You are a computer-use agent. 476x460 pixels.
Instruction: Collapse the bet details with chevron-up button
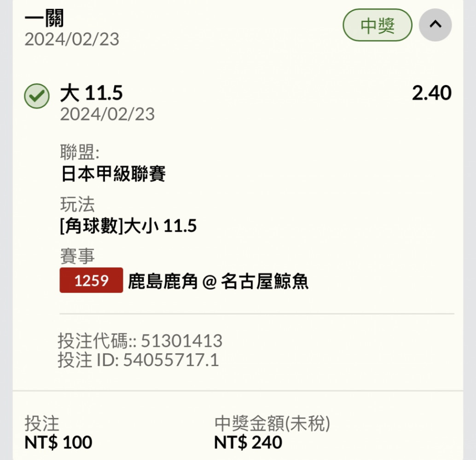pos(435,25)
